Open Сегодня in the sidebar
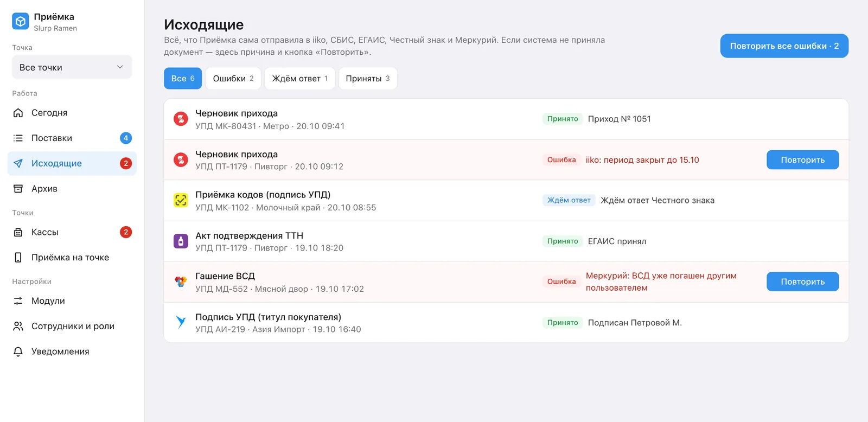868x422 pixels. 72,113
